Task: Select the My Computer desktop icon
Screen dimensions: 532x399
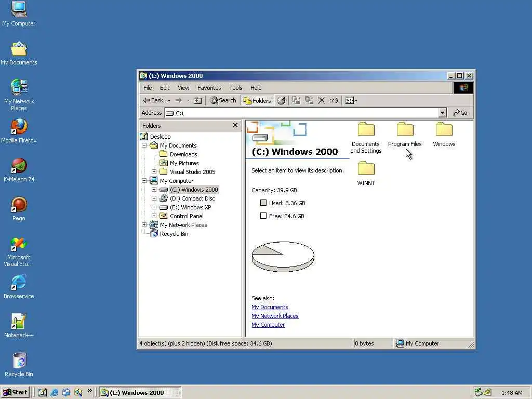Action: click(x=19, y=14)
